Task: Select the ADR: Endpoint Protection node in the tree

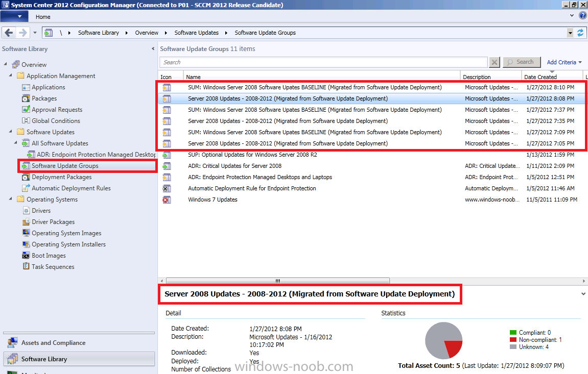Action: coord(96,155)
